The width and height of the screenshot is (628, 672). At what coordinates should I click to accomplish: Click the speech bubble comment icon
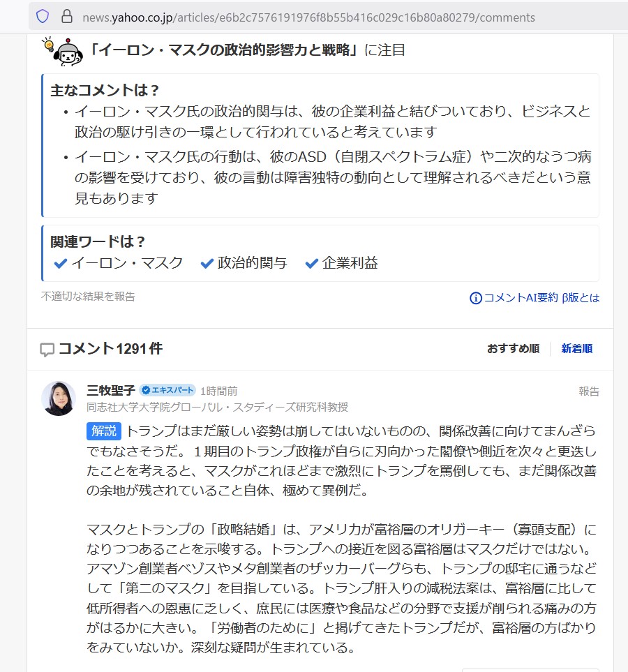click(47, 350)
